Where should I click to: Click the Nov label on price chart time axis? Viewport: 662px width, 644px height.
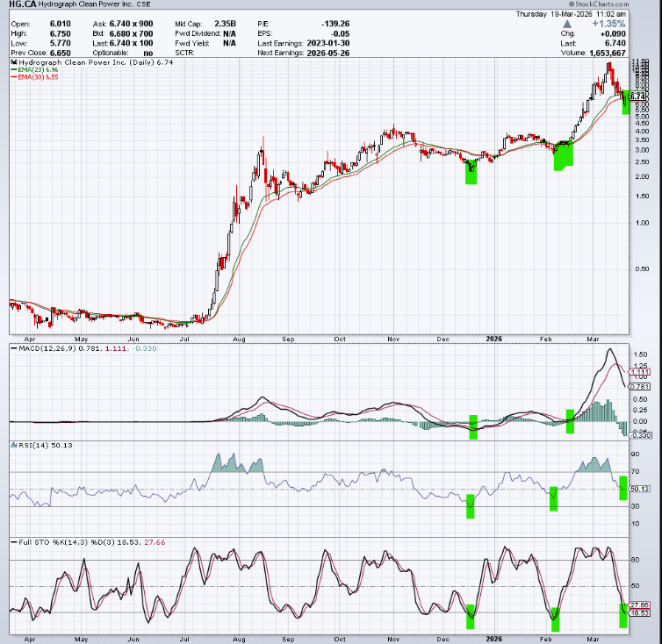[x=393, y=339]
